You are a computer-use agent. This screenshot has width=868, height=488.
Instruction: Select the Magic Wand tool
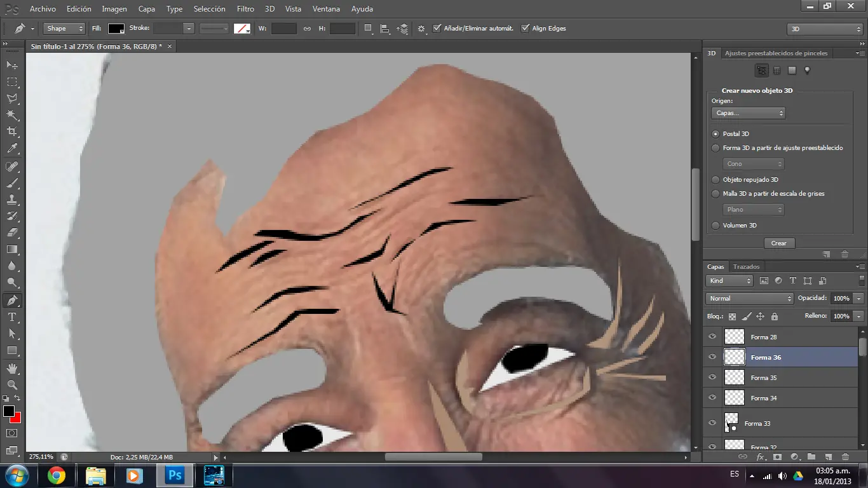[x=12, y=115]
